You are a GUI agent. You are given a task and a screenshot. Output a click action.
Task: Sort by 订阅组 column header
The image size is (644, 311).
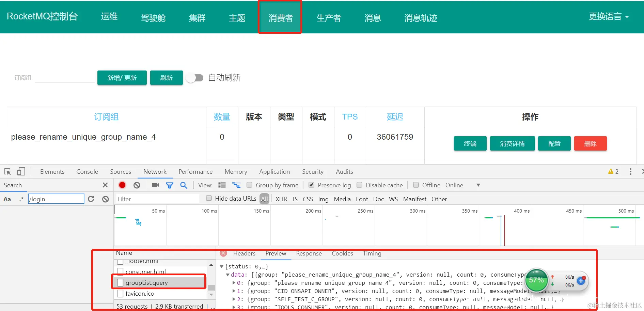click(x=106, y=117)
